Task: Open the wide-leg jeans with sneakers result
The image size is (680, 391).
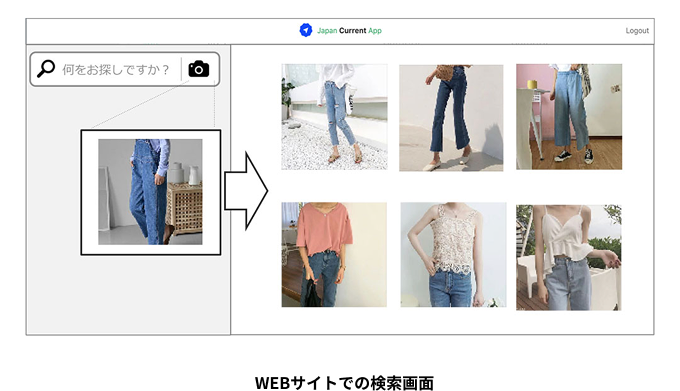Action: (569, 117)
